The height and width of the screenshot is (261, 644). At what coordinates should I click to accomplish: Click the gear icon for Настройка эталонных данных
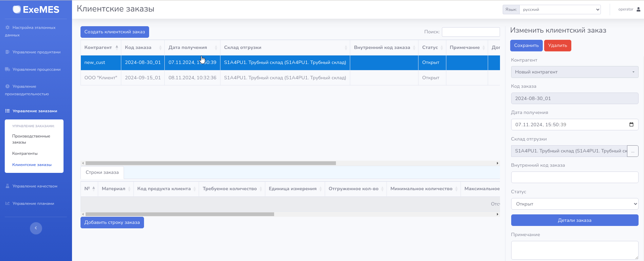pyautogui.click(x=7, y=28)
